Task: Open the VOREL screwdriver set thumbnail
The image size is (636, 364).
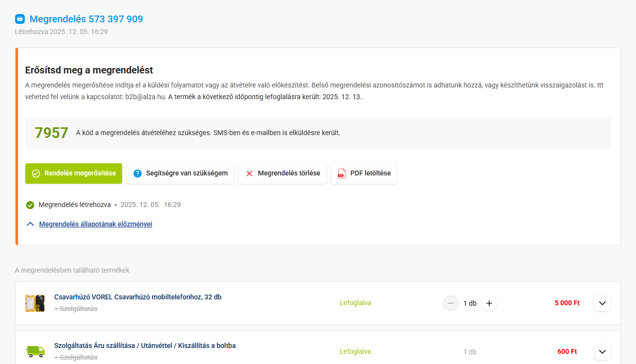Action: [x=35, y=303]
